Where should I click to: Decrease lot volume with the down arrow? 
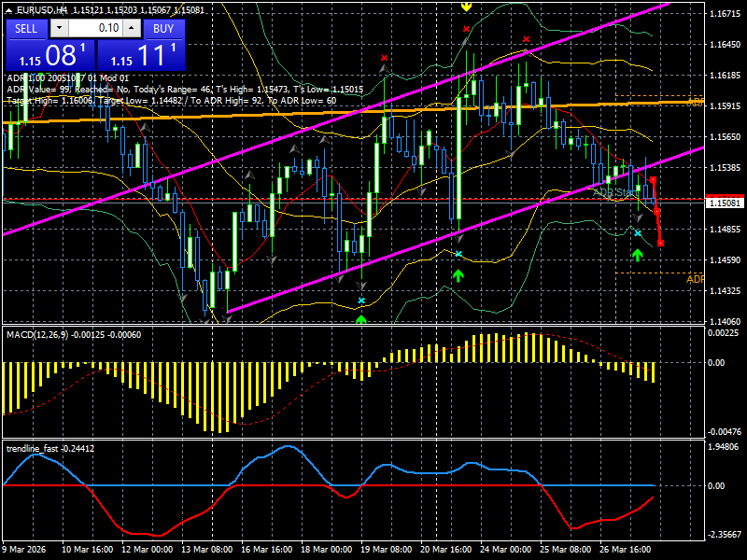pyautogui.click(x=59, y=28)
